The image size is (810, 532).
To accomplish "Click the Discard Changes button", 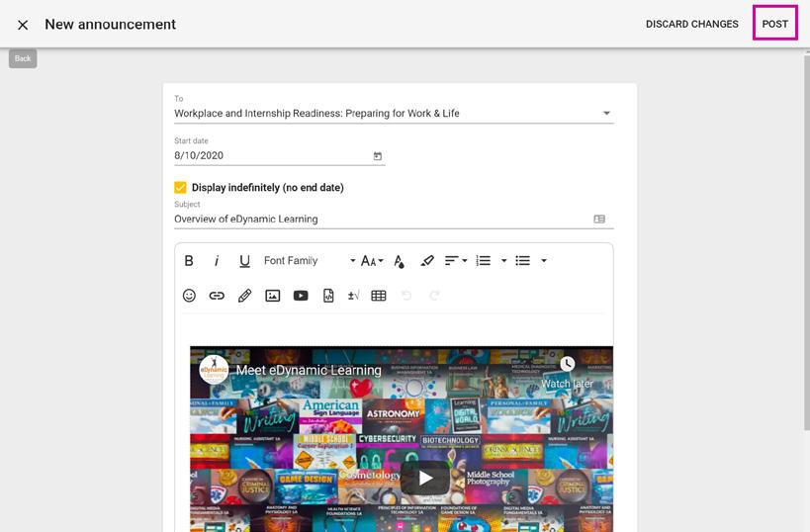I will coord(691,25).
